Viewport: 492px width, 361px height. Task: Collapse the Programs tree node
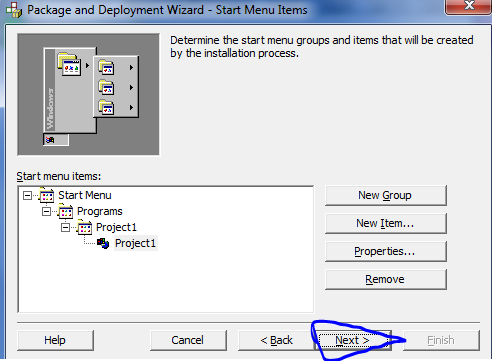tap(46, 211)
